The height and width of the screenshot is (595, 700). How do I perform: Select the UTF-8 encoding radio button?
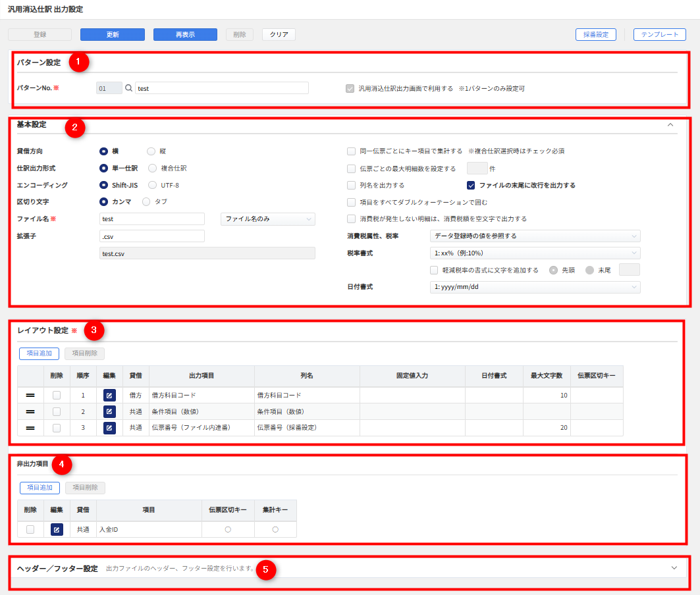(153, 185)
